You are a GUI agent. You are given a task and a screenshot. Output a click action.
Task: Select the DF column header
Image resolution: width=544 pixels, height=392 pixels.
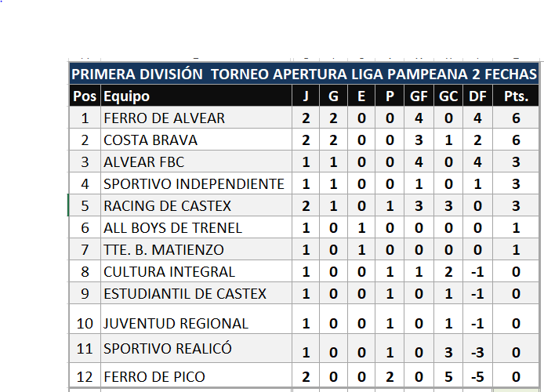coord(477,97)
